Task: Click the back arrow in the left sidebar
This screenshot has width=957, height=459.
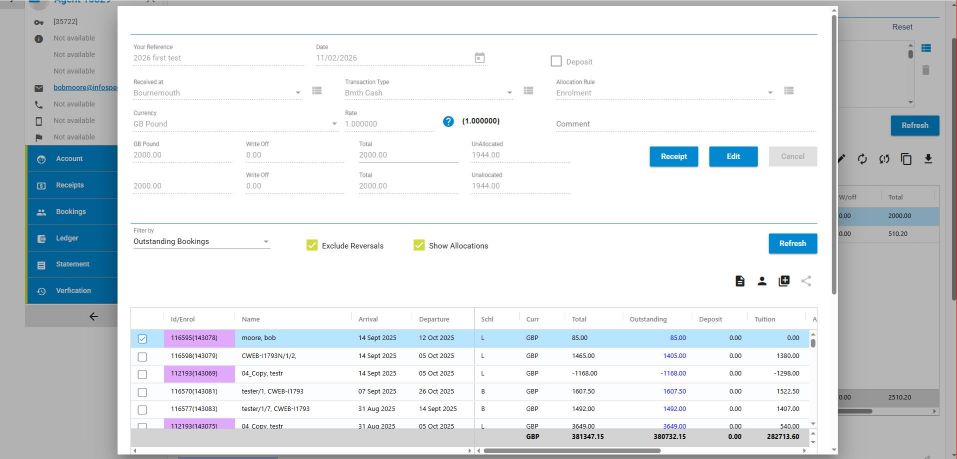Action: [93, 316]
